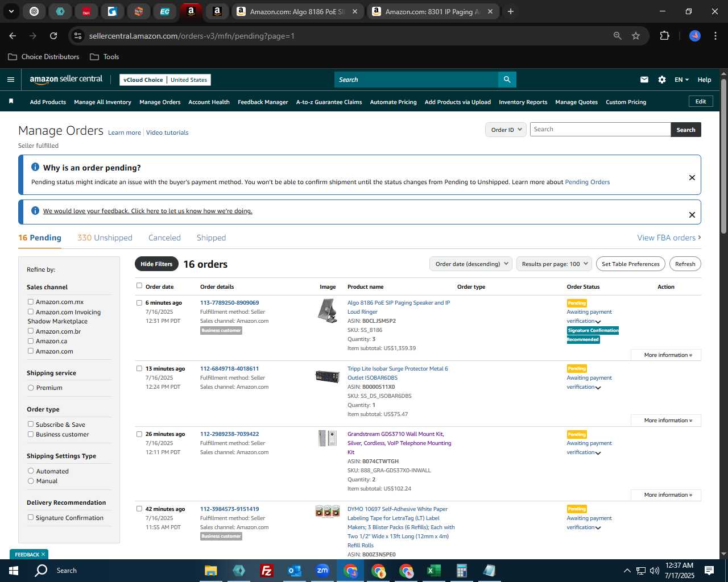
Task: Click the Windows Start button
Action: [14, 571]
